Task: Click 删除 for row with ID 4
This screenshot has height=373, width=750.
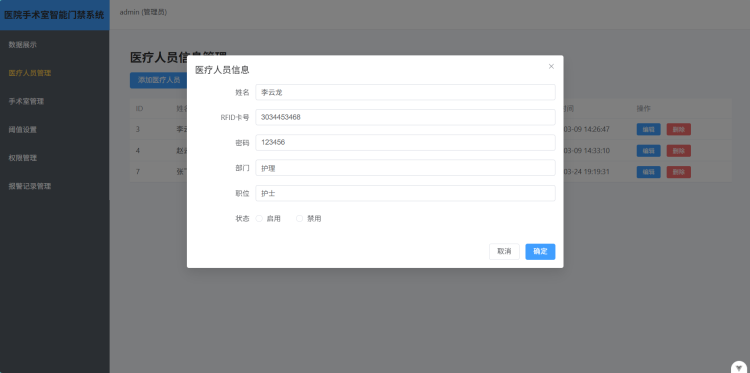Action: pyautogui.click(x=679, y=151)
